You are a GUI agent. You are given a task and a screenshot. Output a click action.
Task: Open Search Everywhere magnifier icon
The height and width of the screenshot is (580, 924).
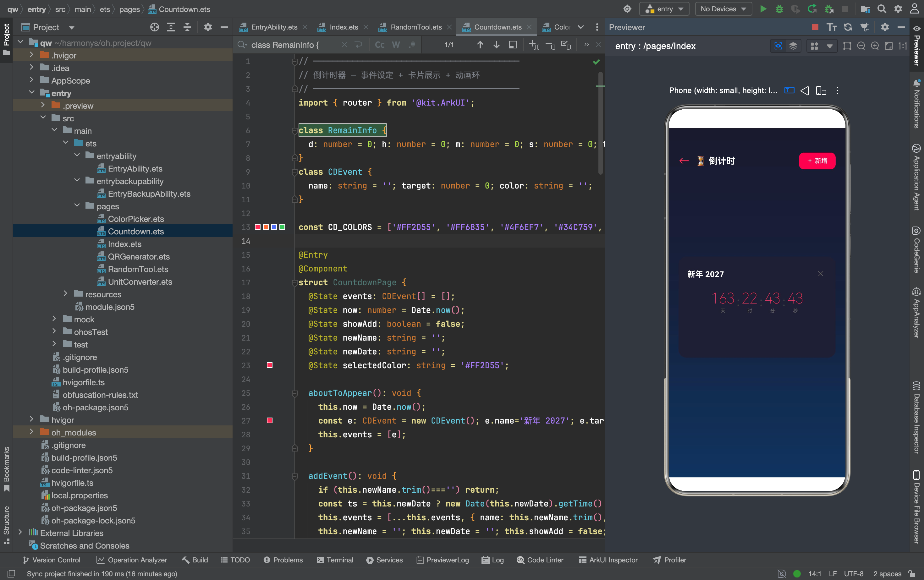coord(882,9)
